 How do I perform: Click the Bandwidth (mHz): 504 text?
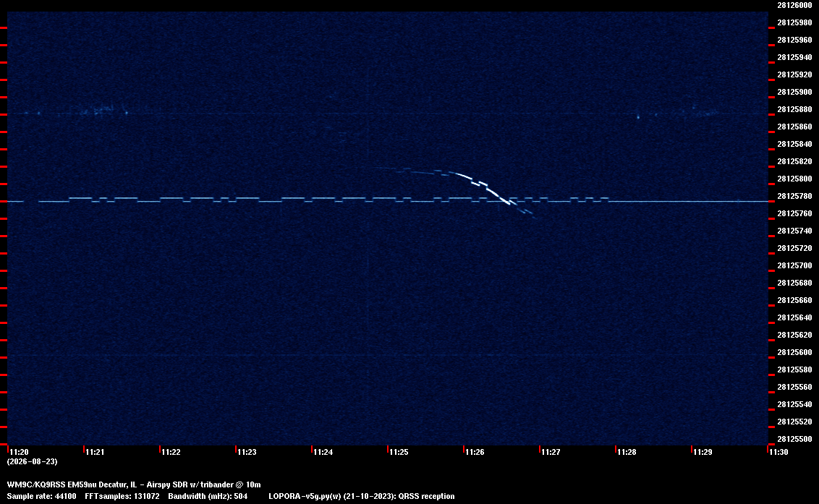pos(208,496)
